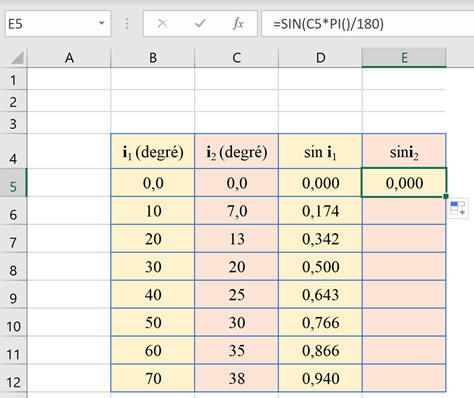Select row 8 header

point(13,267)
